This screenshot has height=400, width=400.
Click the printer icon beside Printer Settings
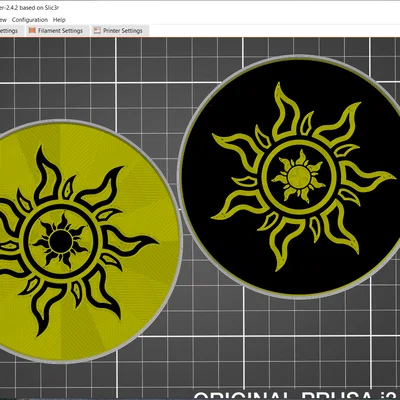[x=97, y=31]
